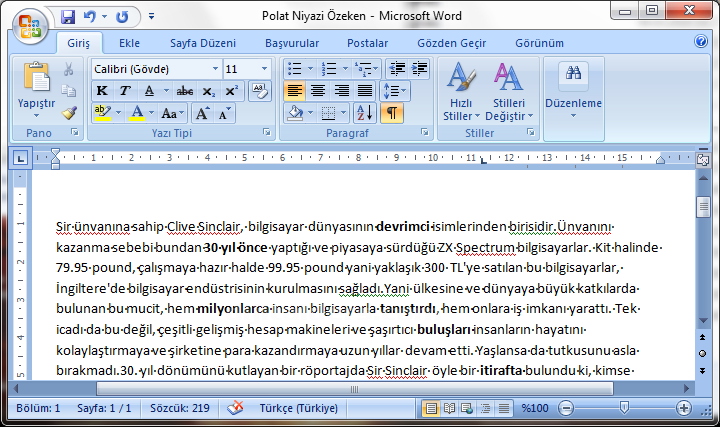Copy selection with the copy icon

69,90
